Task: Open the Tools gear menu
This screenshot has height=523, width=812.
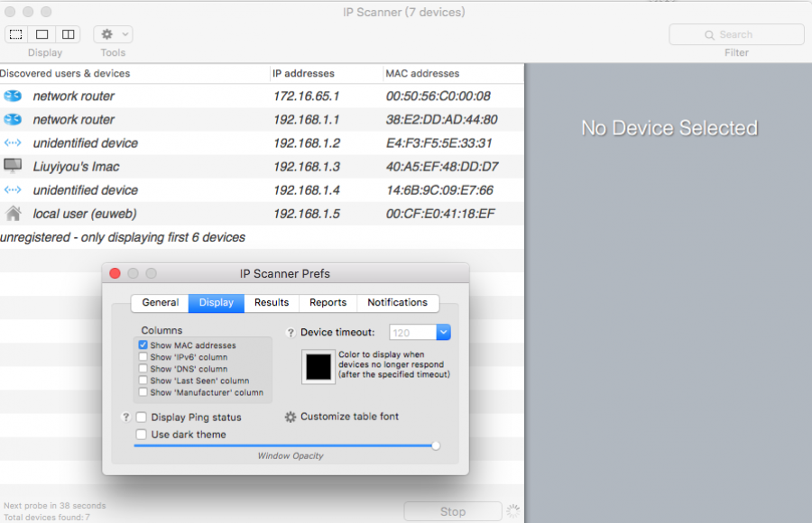Action: point(114,34)
